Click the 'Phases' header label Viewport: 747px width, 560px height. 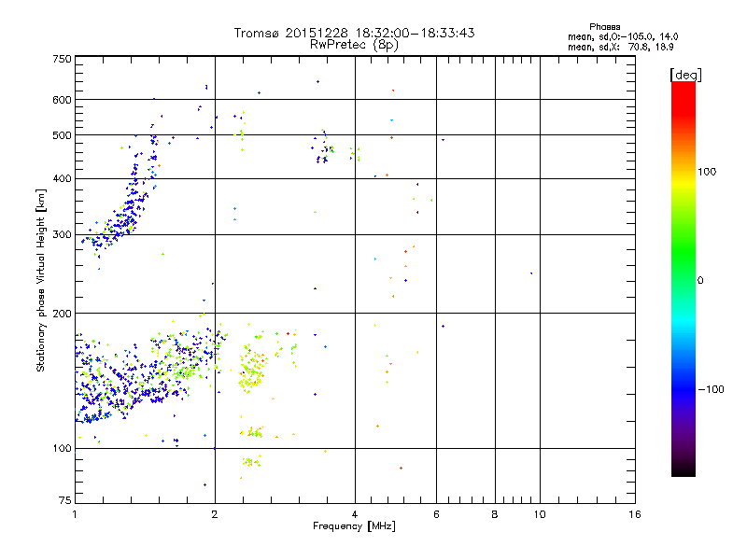(x=604, y=27)
